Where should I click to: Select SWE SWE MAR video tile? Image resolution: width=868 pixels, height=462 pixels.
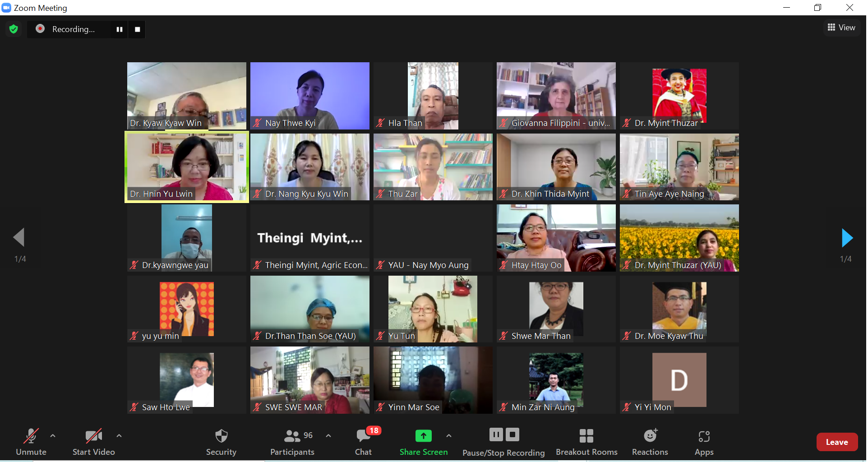click(x=309, y=380)
